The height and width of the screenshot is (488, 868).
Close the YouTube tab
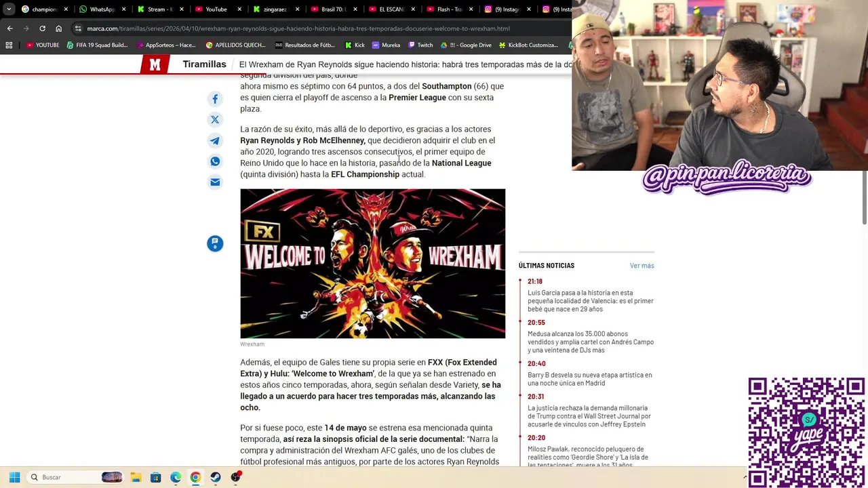coord(239,9)
